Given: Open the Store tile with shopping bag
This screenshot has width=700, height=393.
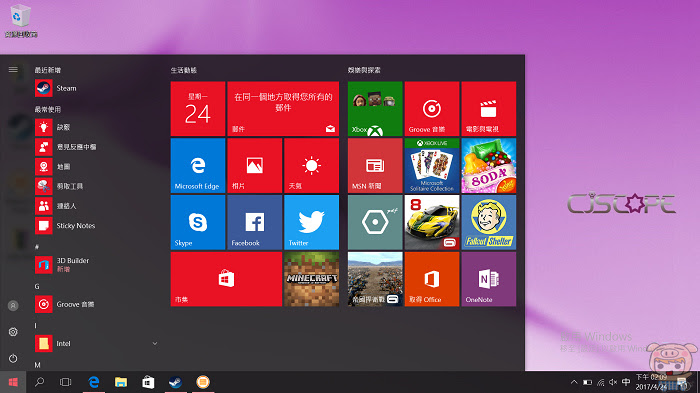Looking at the screenshot, I should point(226,279).
